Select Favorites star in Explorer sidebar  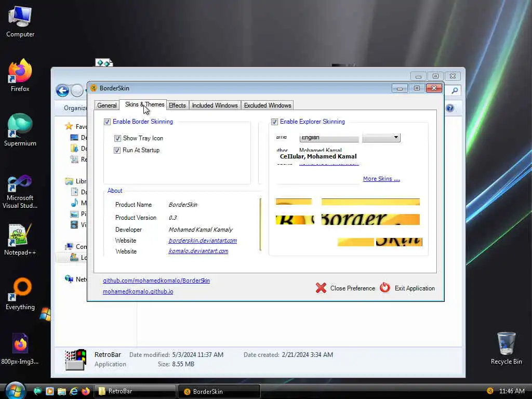tap(69, 126)
